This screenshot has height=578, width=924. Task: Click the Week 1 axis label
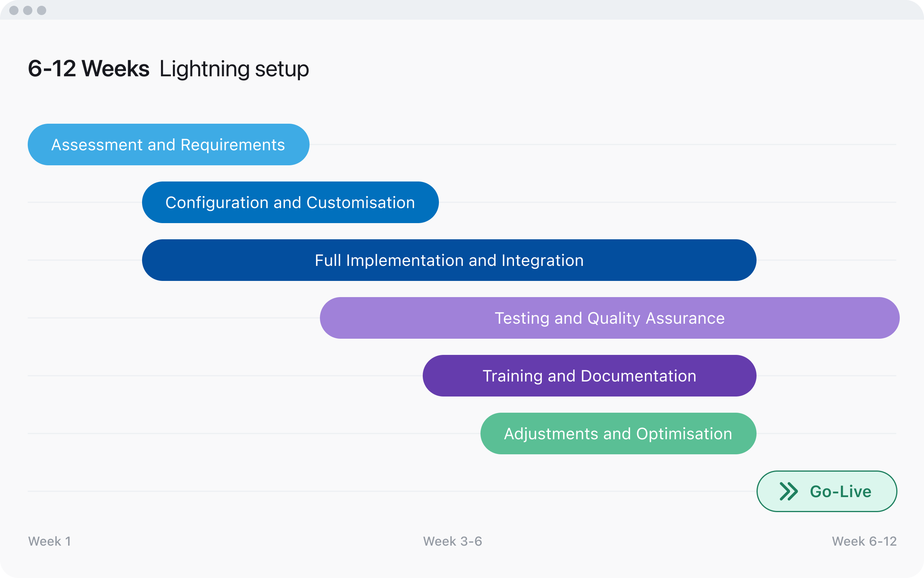(x=50, y=541)
